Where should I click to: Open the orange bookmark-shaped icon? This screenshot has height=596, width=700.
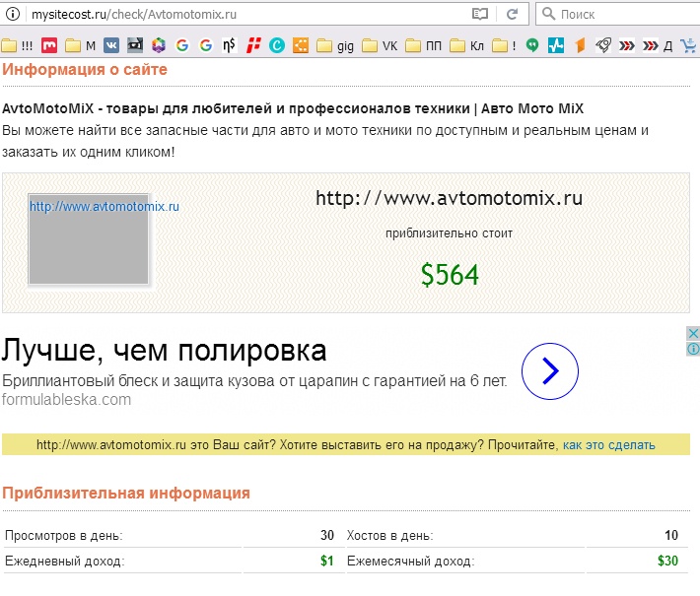[x=580, y=45]
